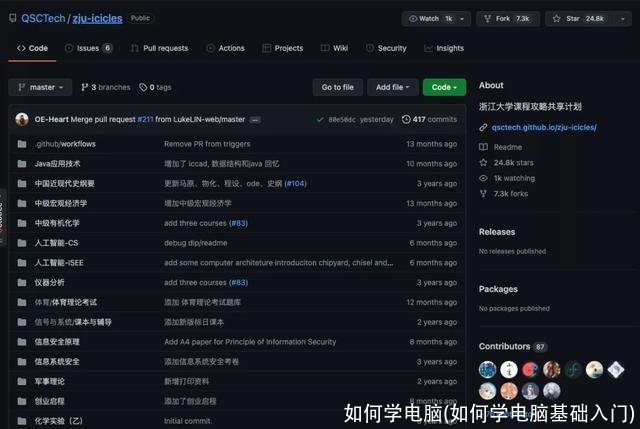The image size is (640, 429).
Task: Click the commit message ellipsis button
Action: point(255,119)
